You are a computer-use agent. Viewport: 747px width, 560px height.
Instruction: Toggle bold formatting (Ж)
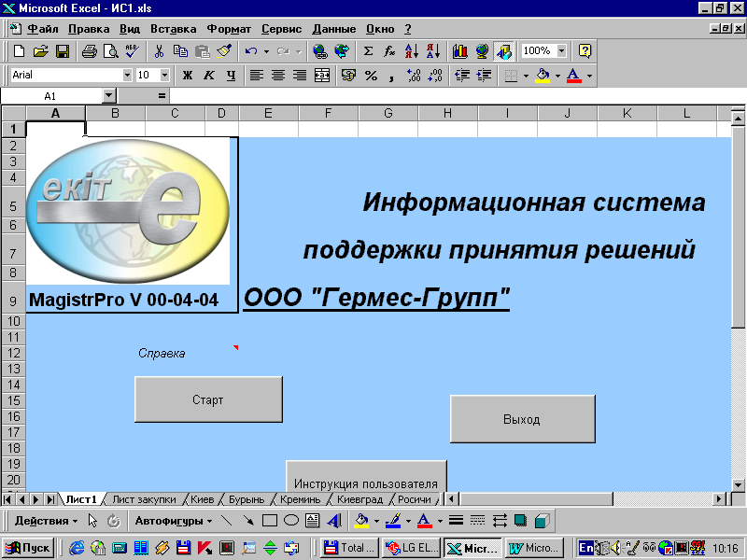click(x=187, y=75)
